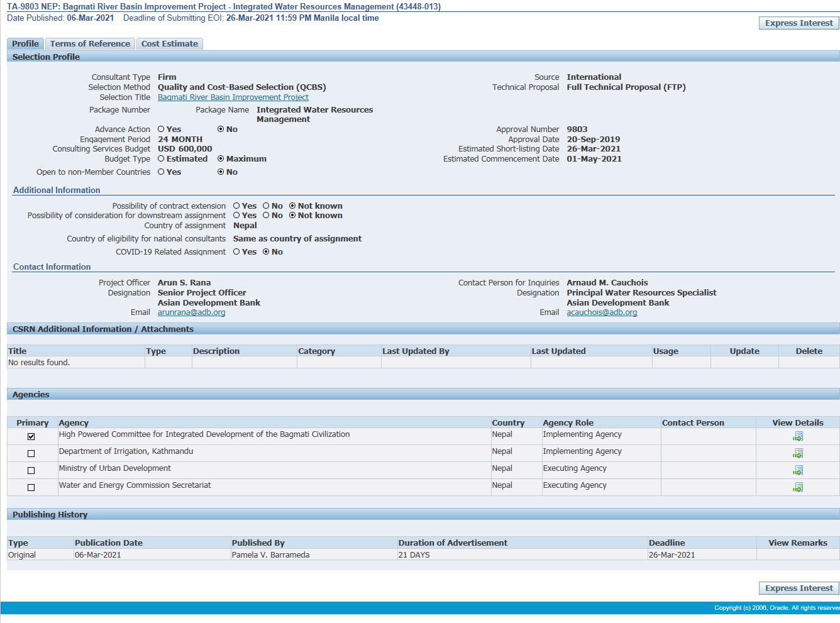Choose Estimated budget type option
The width and height of the screenshot is (840, 623).
point(161,159)
